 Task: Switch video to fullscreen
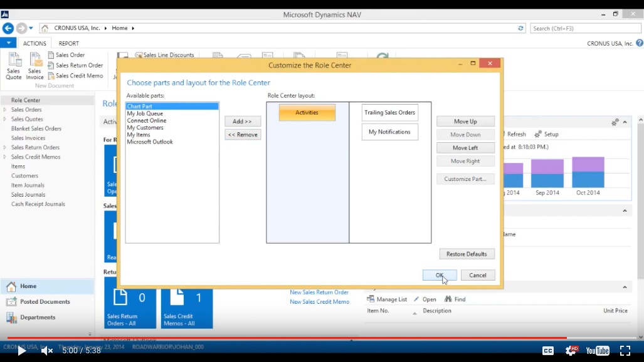(x=625, y=351)
